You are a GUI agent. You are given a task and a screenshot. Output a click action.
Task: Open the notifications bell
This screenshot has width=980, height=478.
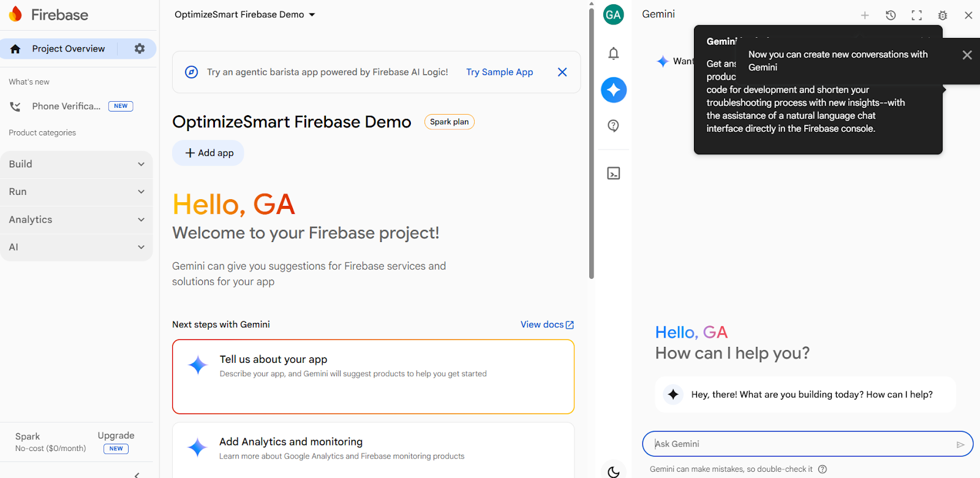click(x=613, y=53)
